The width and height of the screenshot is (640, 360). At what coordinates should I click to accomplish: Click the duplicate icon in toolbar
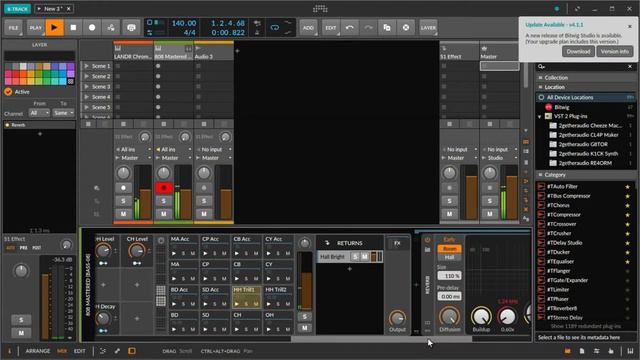(387, 27)
